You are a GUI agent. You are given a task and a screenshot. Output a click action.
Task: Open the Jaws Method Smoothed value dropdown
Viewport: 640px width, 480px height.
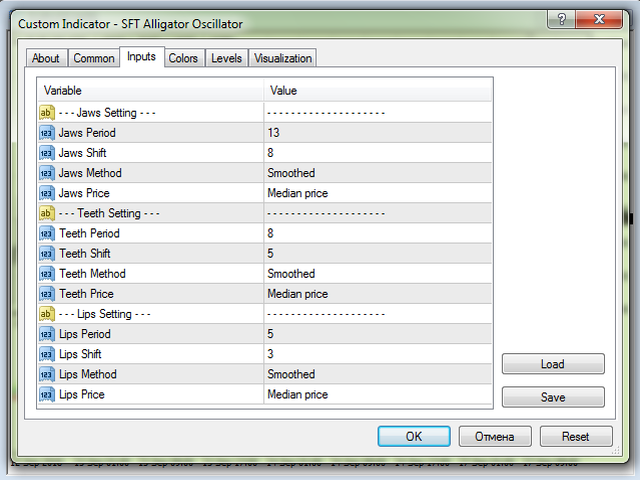click(378, 173)
